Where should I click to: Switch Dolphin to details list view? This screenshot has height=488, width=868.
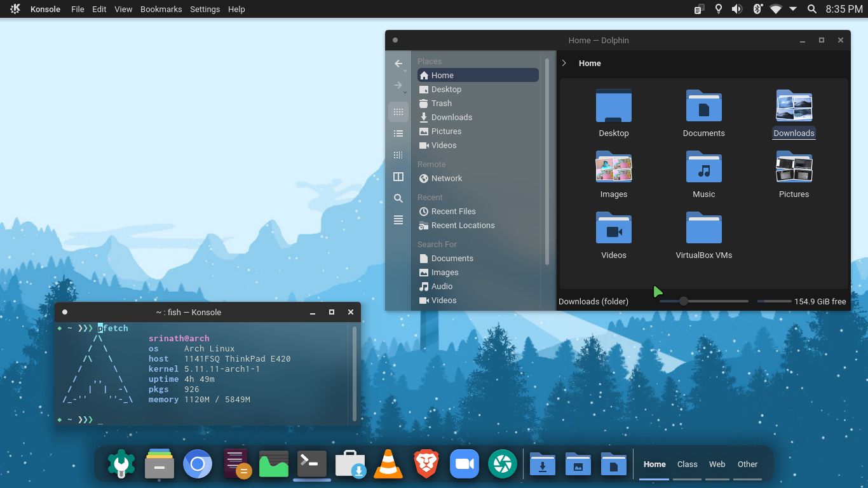coord(398,133)
